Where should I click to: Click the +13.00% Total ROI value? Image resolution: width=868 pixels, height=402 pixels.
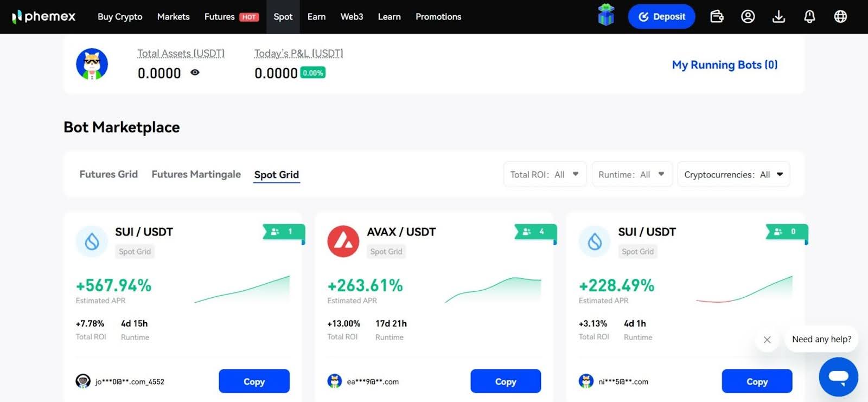[x=343, y=323]
